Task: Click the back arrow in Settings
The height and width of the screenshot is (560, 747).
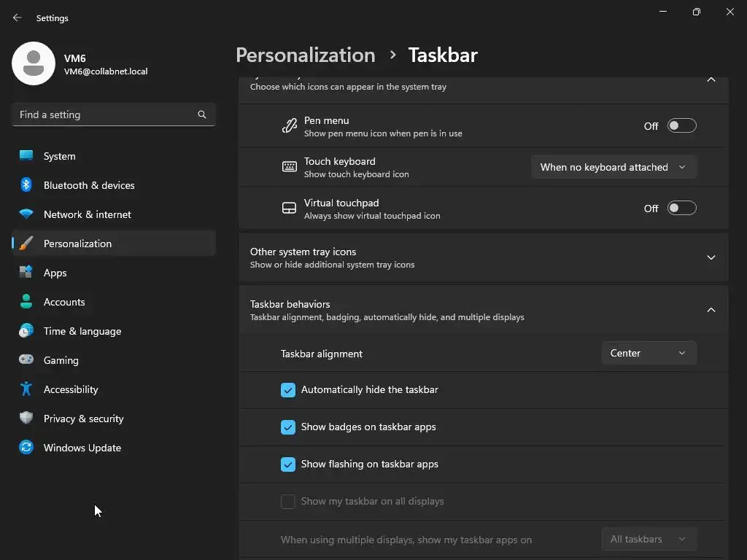Action: pos(18,17)
